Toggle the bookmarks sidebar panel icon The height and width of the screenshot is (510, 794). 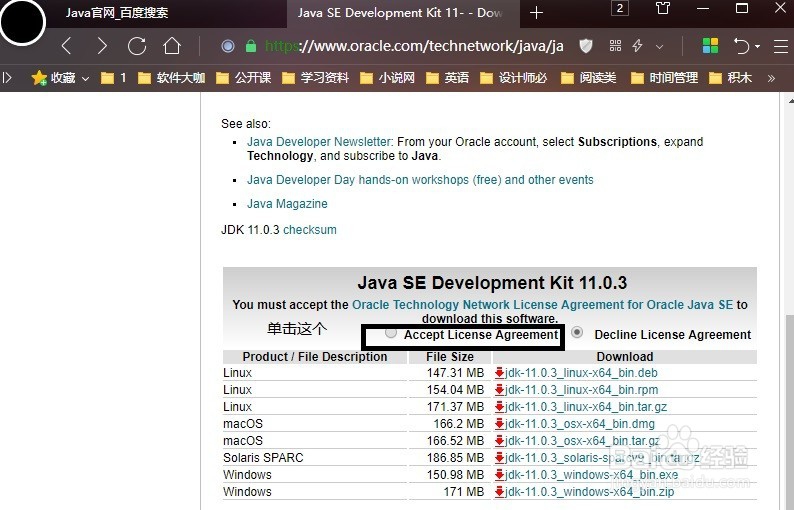(7, 77)
